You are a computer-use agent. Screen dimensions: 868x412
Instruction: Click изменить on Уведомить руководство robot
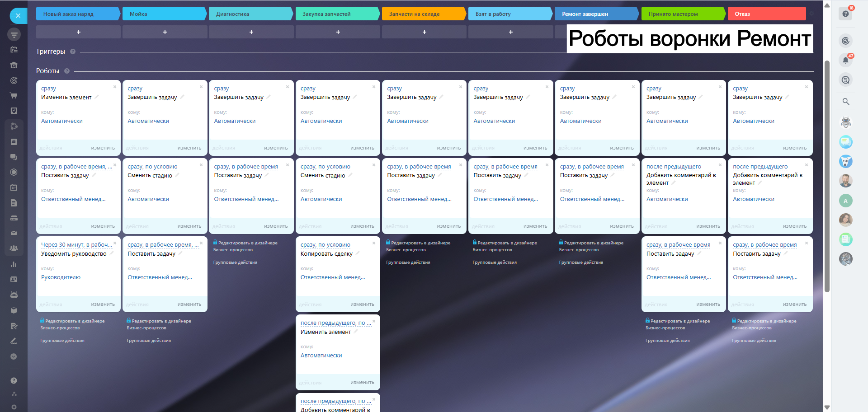(103, 304)
